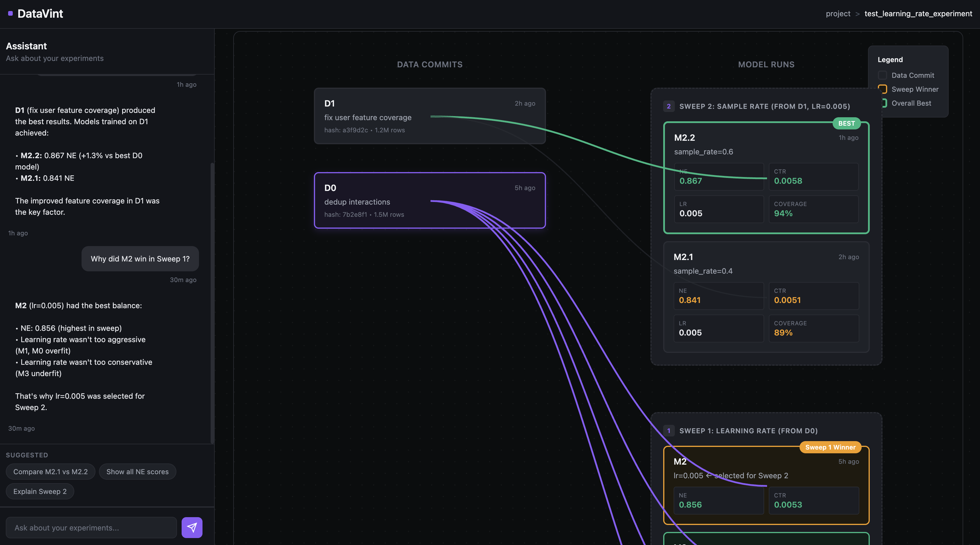Click the M2.2 CTR value 0.0058

click(x=788, y=181)
